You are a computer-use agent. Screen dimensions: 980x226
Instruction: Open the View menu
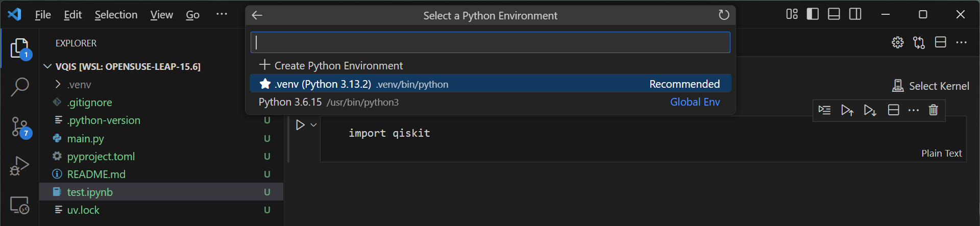(161, 15)
